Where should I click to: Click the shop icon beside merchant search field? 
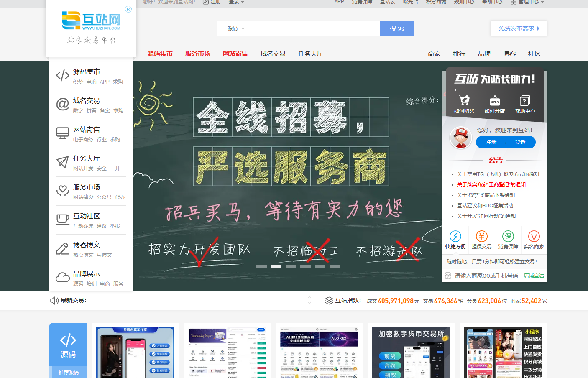(448, 276)
